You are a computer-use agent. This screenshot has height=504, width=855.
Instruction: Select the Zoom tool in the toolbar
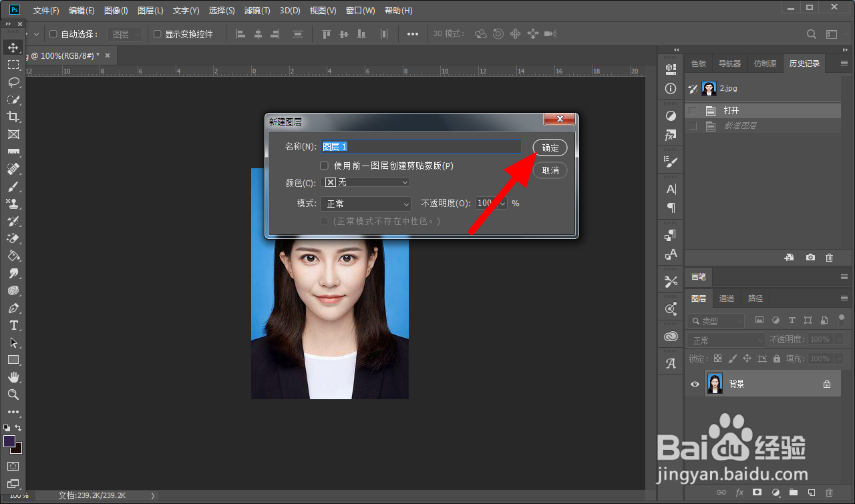[x=13, y=395]
